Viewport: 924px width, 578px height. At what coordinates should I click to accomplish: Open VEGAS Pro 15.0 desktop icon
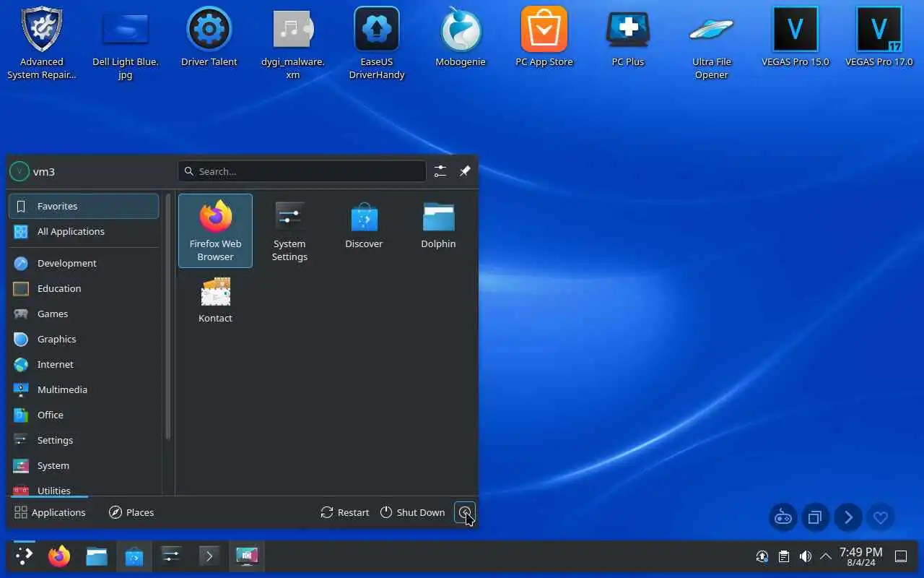point(796,36)
